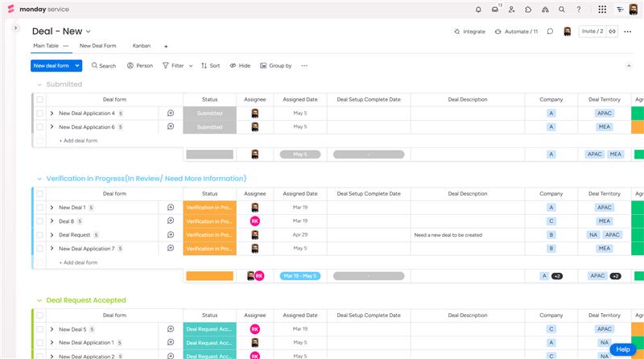The width and height of the screenshot is (644, 359).
Task: Click the Help button
Action: (x=622, y=349)
